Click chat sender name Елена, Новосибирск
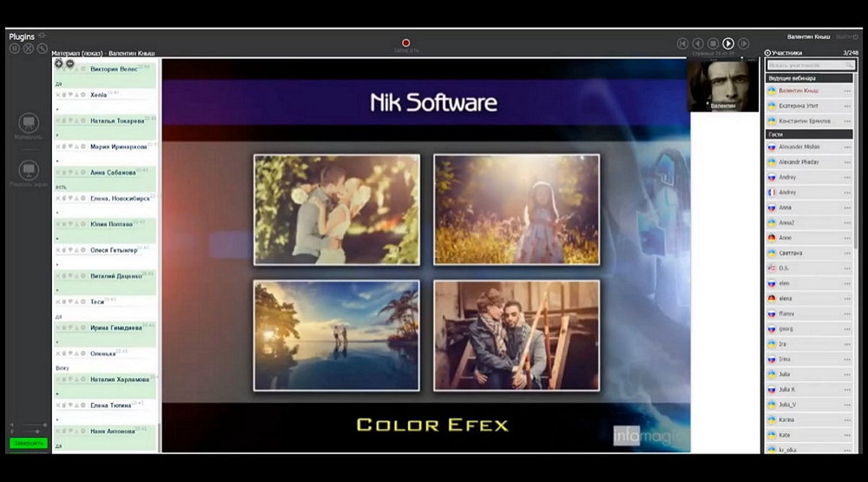This screenshot has width=868, height=482. 120,198
